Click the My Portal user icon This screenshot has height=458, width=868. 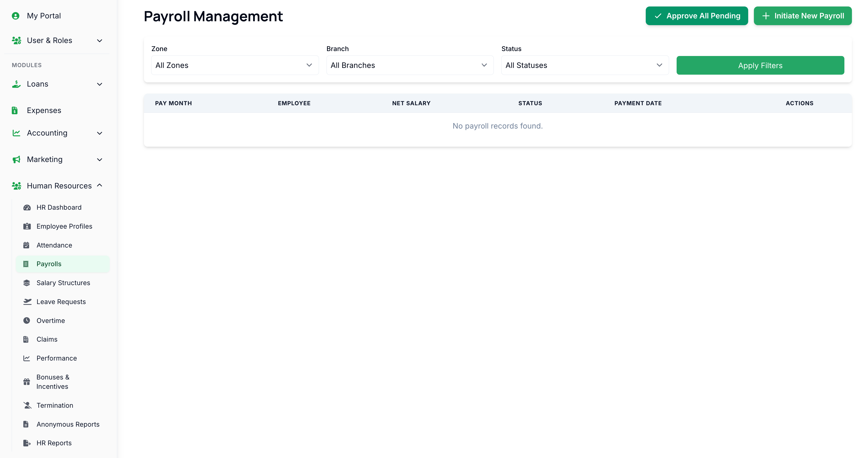pos(16,16)
